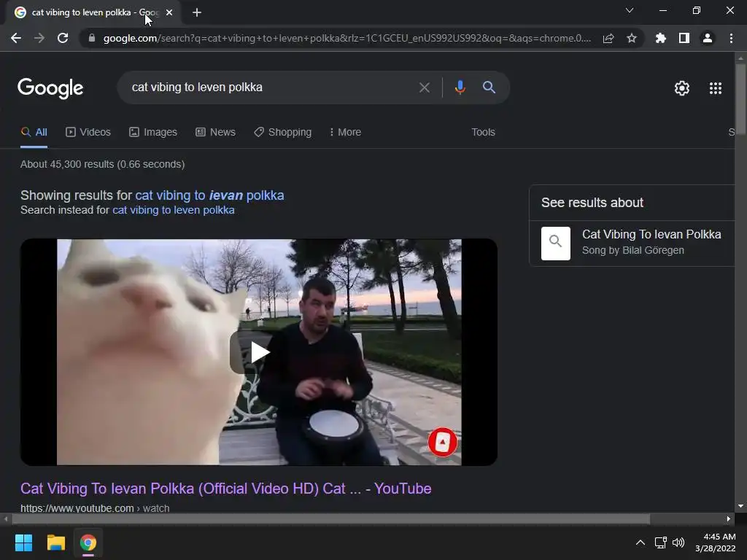
Task: Click the red channel badge on video
Action: click(x=443, y=443)
